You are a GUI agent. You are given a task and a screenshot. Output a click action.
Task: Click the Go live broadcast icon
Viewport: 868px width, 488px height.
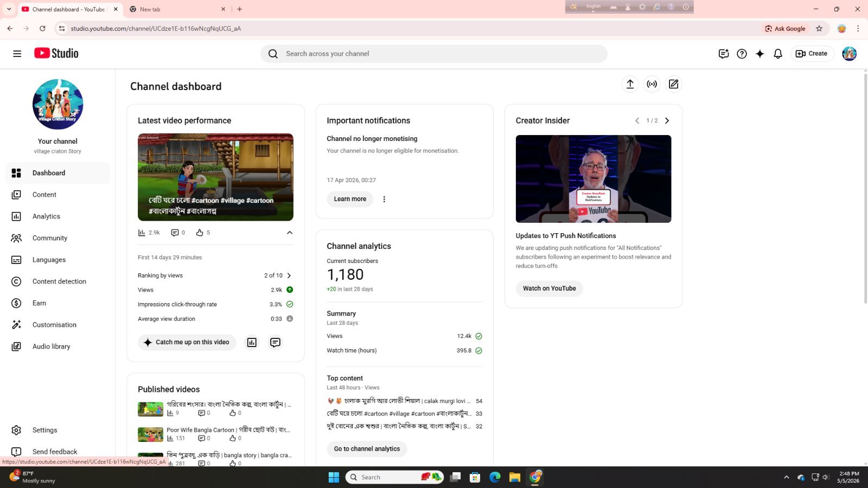tap(652, 84)
